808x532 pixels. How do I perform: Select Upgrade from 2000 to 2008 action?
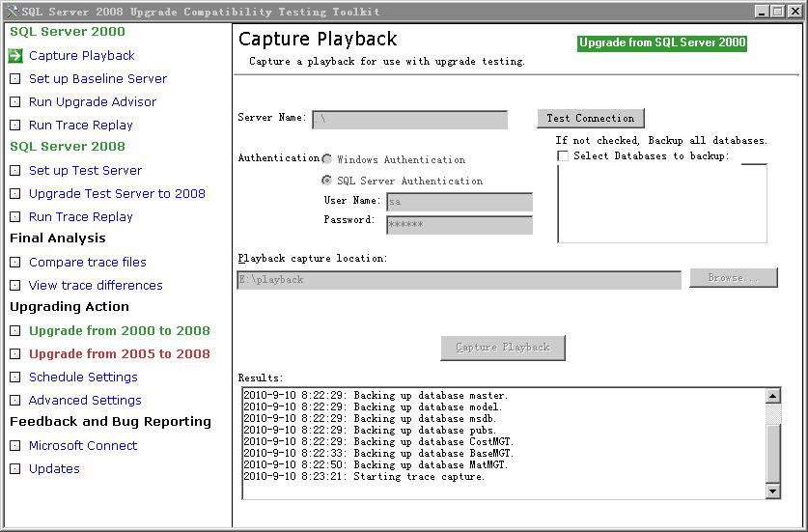[x=120, y=331]
